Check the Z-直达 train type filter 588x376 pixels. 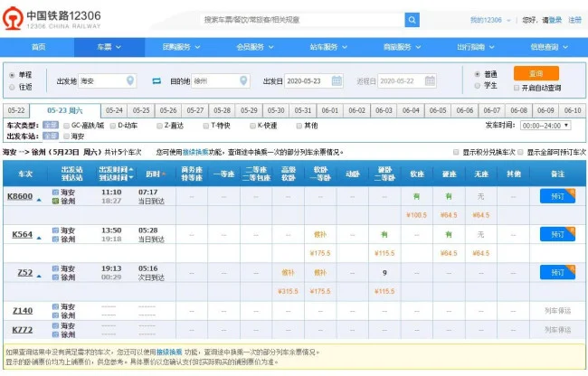coord(159,126)
